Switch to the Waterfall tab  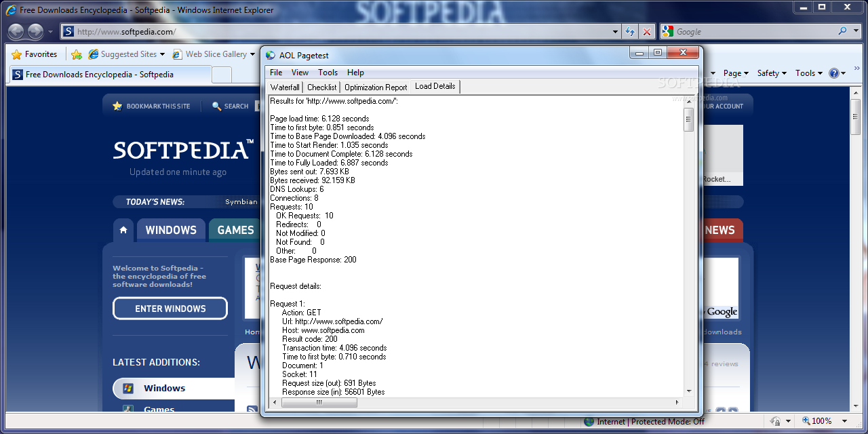coord(285,87)
